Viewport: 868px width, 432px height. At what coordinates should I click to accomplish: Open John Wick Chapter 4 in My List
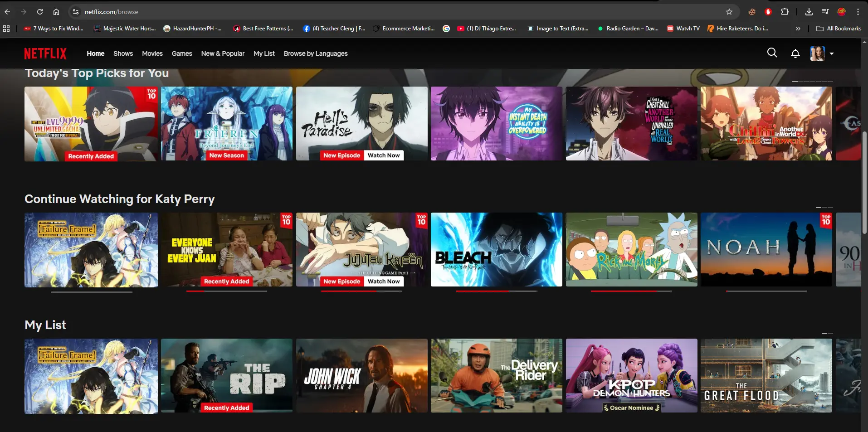pos(362,375)
